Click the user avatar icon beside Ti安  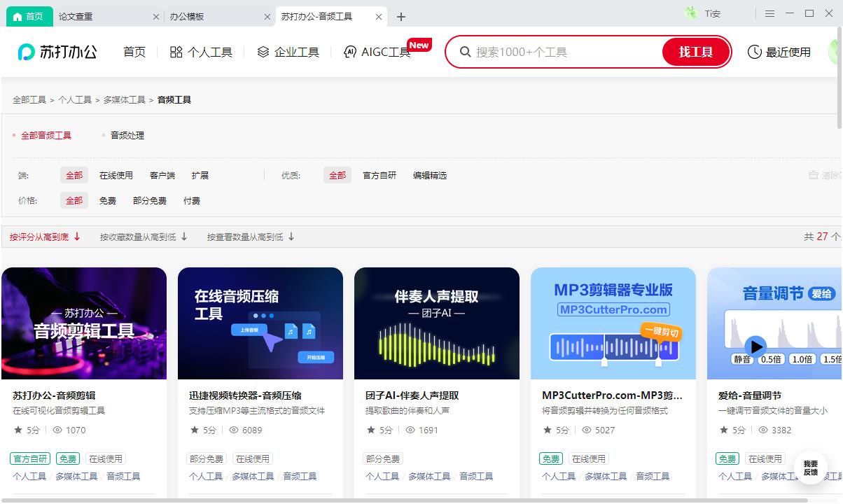click(x=692, y=13)
